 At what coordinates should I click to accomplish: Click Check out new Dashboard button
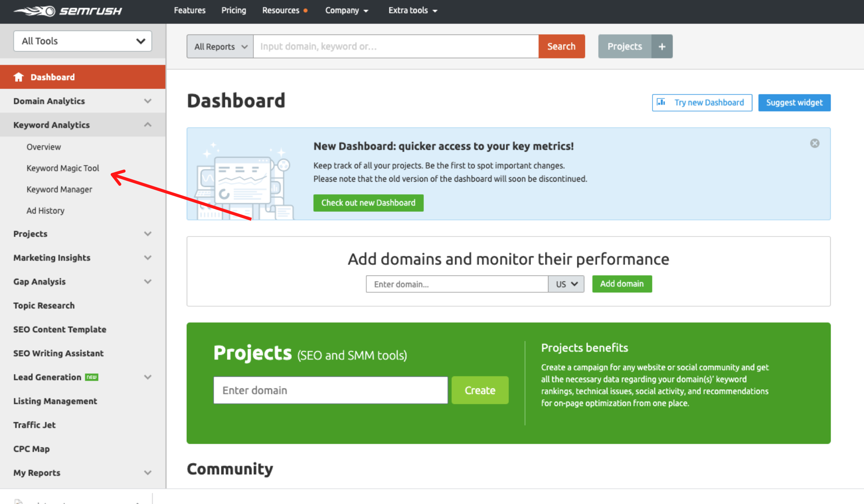click(368, 203)
